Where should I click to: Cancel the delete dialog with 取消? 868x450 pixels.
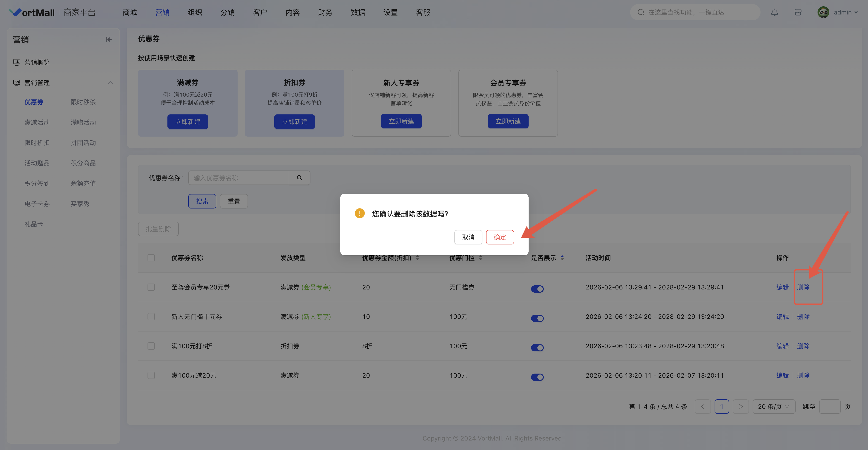tap(468, 237)
